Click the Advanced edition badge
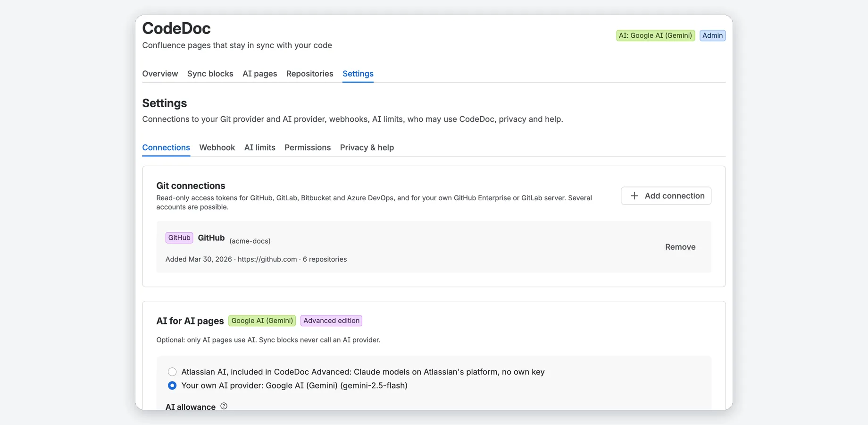The image size is (868, 425). [x=331, y=321]
